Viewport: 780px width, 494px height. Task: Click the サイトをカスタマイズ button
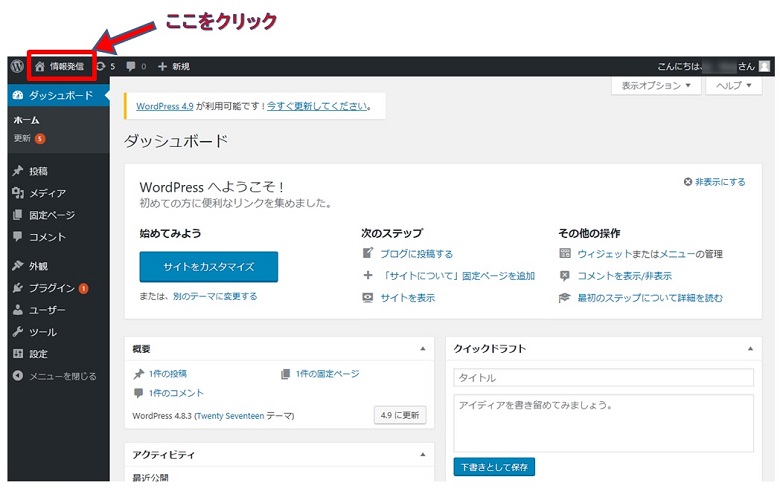tap(208, 267)
